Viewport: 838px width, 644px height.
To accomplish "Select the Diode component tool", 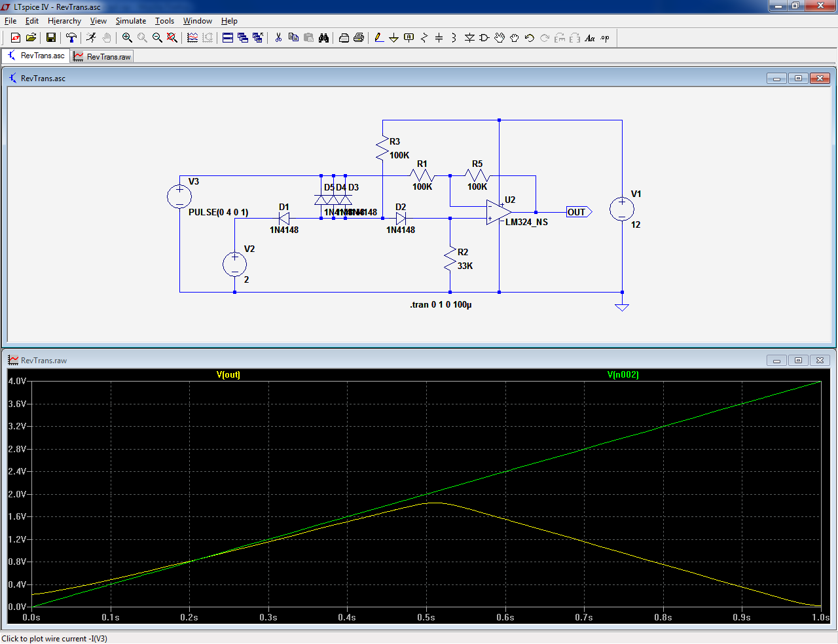I will (469, 38).
